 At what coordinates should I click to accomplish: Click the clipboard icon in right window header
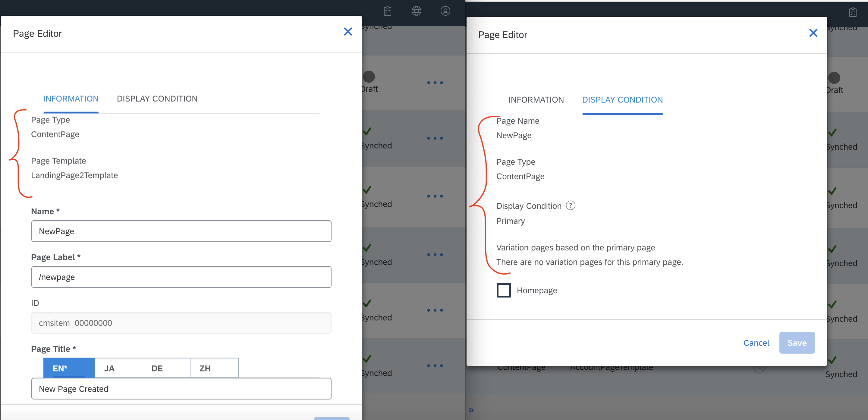click(853, 12)
